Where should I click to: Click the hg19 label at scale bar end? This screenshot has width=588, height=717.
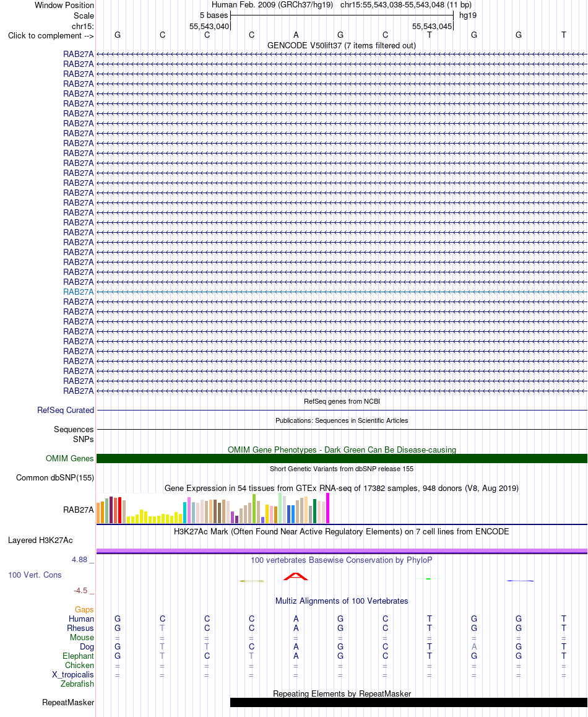click(468, 15)
